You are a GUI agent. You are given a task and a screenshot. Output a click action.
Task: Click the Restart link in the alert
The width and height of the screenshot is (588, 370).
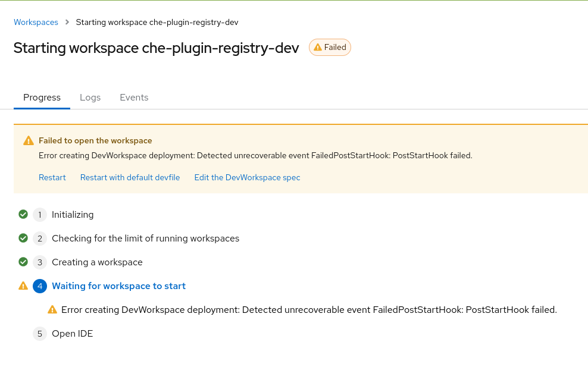click(52, 177)
